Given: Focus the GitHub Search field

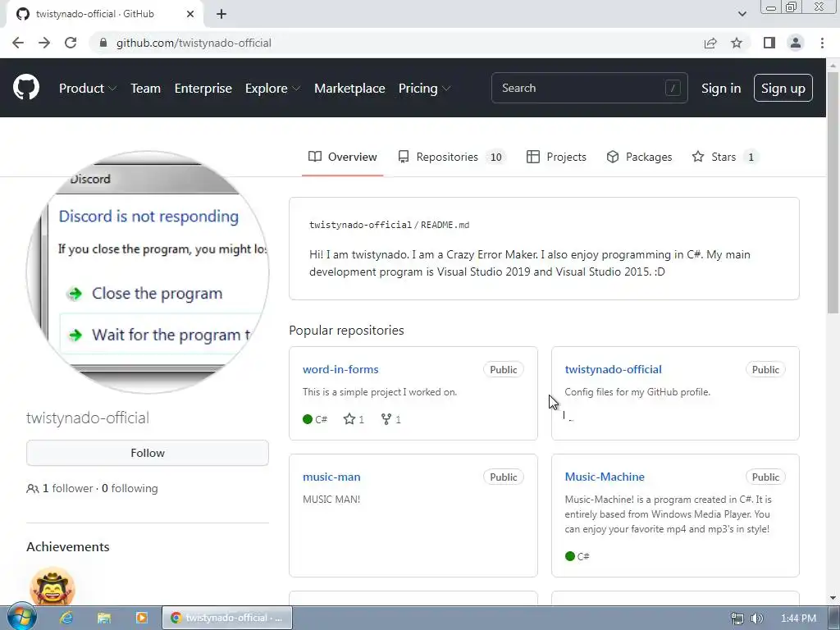Looking at the screenshot, I should pos(589,88).
